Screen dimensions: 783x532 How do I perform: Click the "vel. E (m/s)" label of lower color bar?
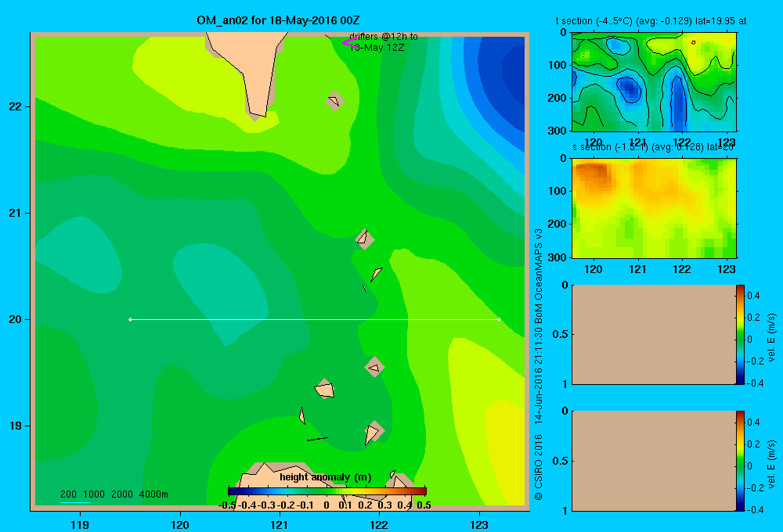tap(772, 464)
